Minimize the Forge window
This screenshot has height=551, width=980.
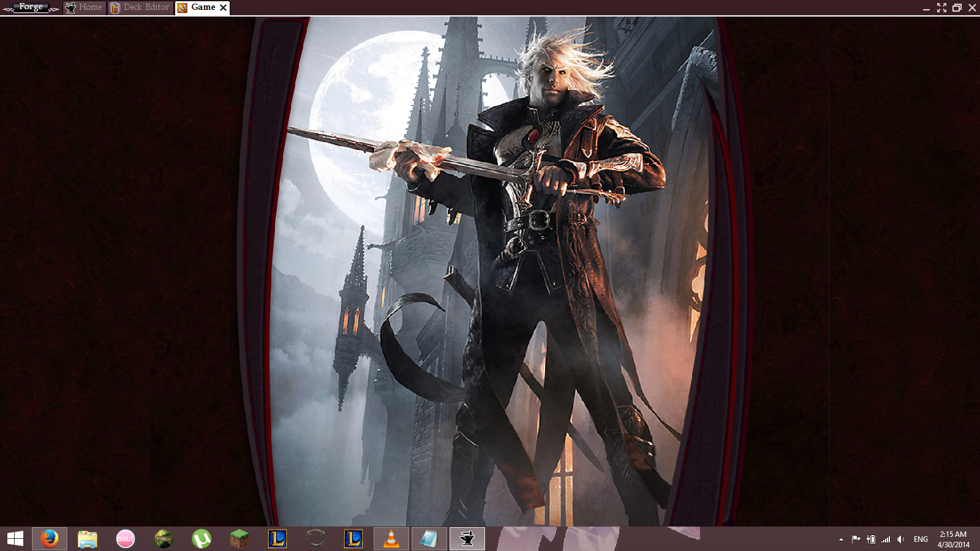pos(926,9)
